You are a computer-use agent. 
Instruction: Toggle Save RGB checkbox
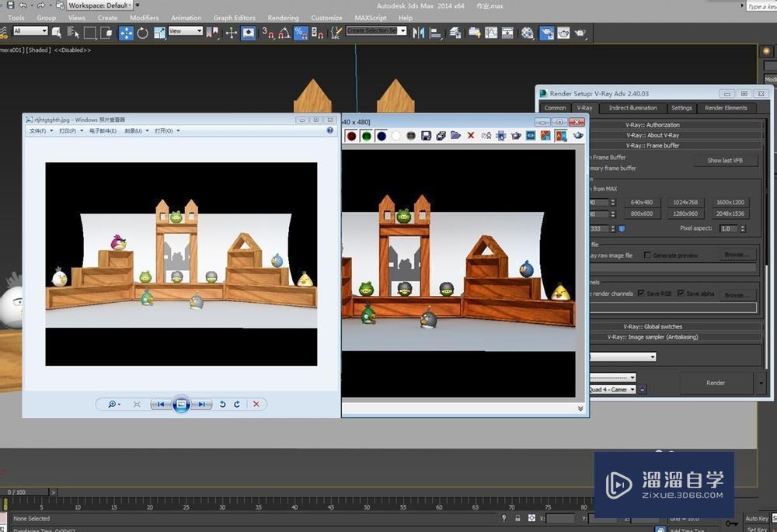[x=641, y=294]
